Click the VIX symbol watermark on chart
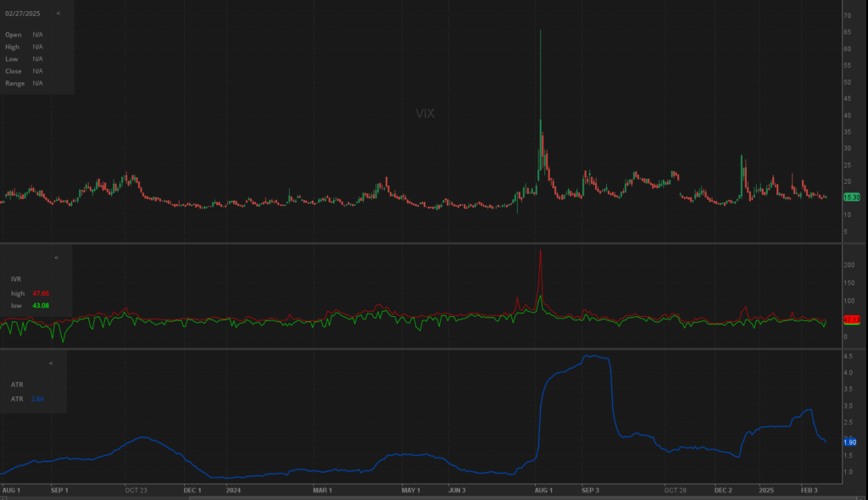The width and height of the screenshot is (868, 500). [425, 113]
